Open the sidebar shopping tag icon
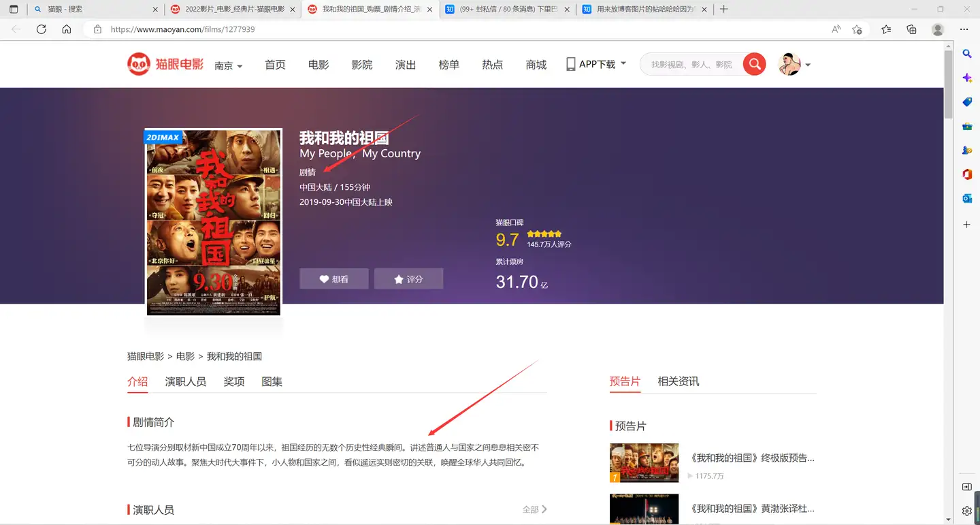Screen dimensions: 980x525 [x=967, y=102]
